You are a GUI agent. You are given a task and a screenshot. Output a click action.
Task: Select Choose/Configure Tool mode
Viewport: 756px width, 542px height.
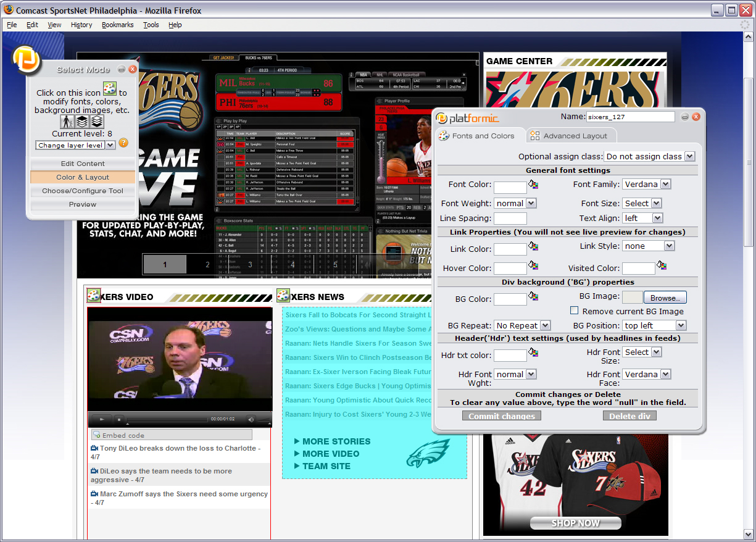(83, 191)
